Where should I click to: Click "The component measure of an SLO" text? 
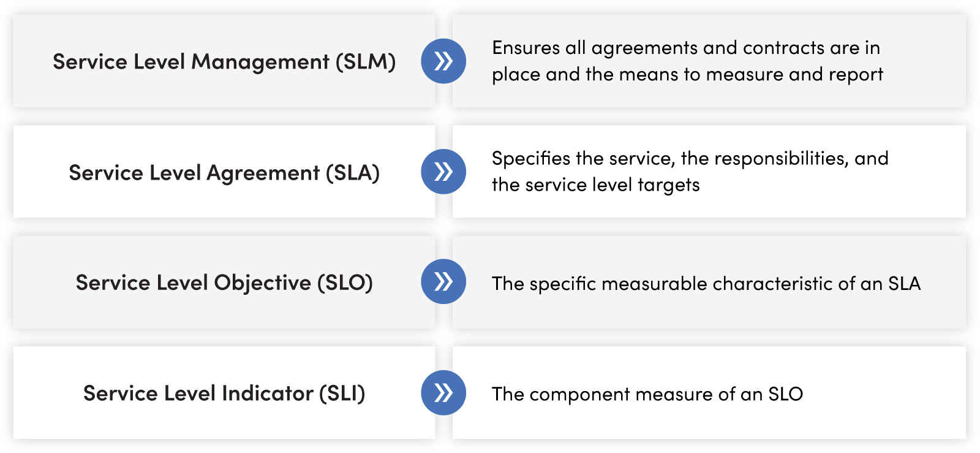coord(647,394)
